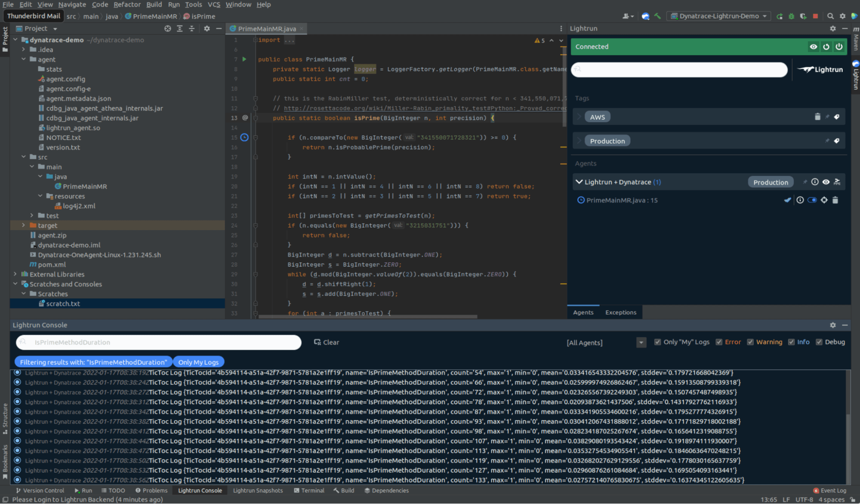Click the run gutter arrow at line 7

pyautogui.click(x=244, y=59)
